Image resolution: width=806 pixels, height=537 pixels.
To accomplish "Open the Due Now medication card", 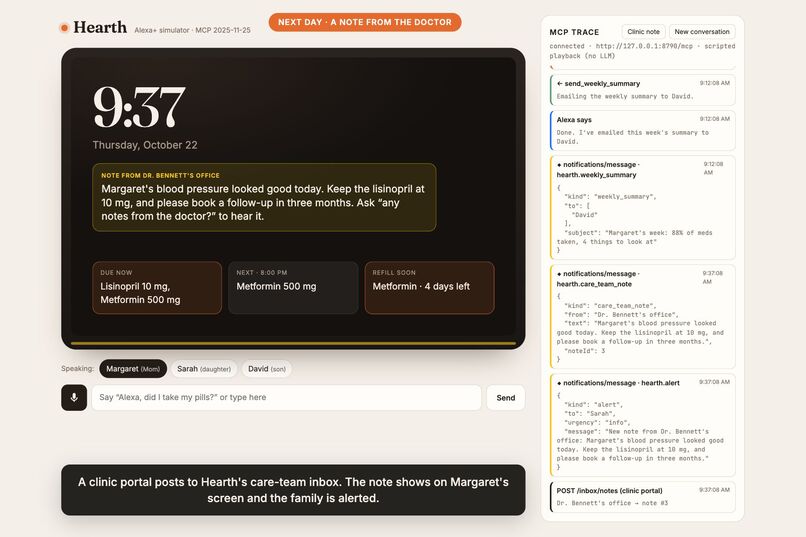I will point(157,288).
